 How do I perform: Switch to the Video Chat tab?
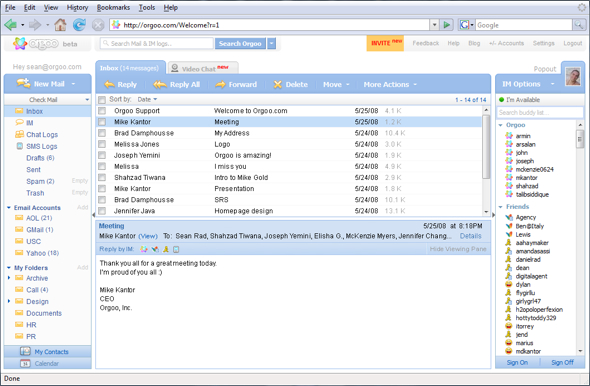pos(203,68)
